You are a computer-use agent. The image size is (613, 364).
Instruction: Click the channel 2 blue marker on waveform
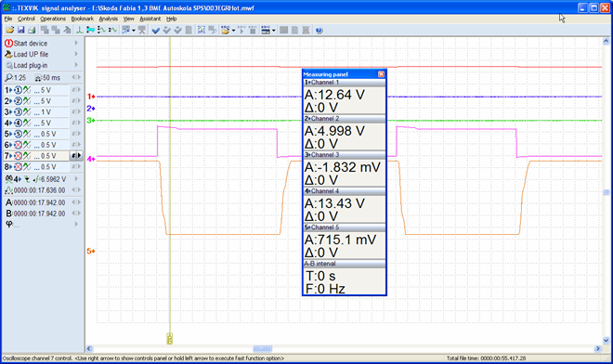click(91, 109)
